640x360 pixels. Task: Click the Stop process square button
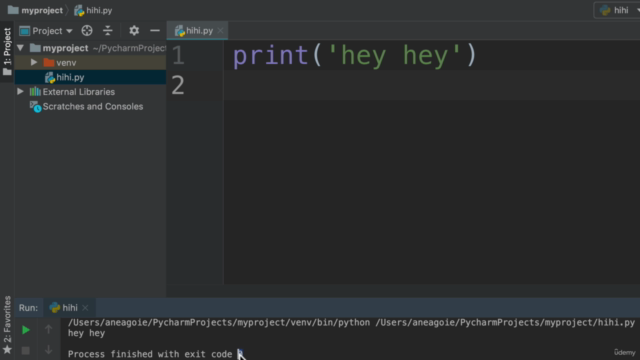(26, 350)
